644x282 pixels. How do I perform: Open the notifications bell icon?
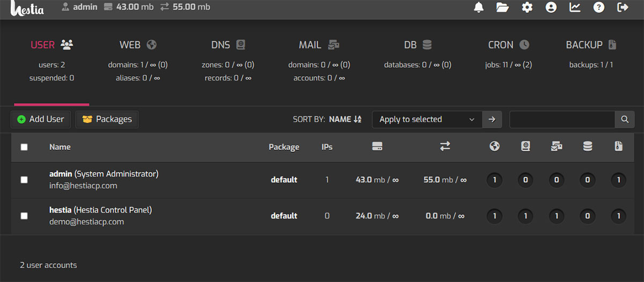coord(478,8)
